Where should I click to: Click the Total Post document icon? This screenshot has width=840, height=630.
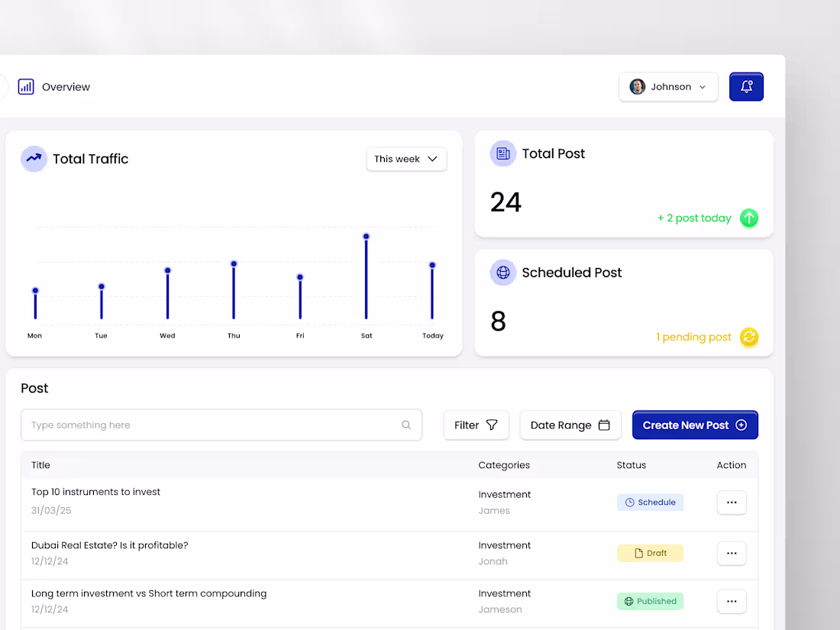tap(502, 153)
